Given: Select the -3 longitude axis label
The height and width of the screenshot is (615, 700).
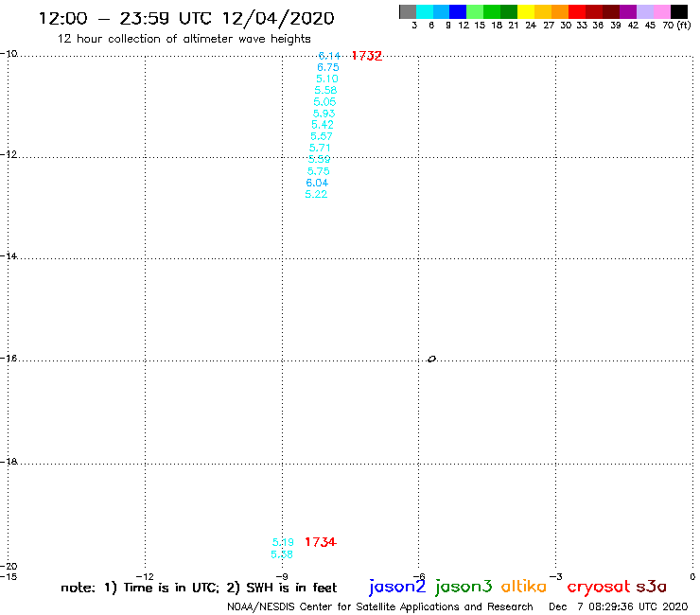Looking at the screenshot, I should (556, 576).
